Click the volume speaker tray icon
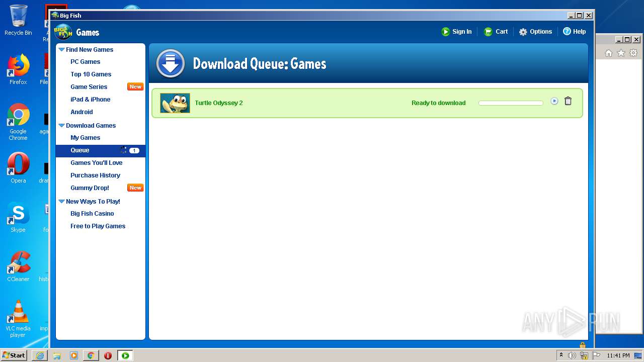The width and height of the screenshot is (644, 362). coord(572,355)
